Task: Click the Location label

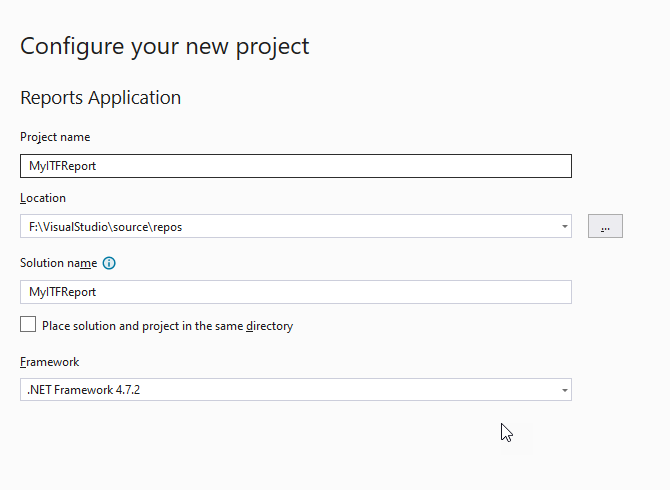Action: click(43, 198)
